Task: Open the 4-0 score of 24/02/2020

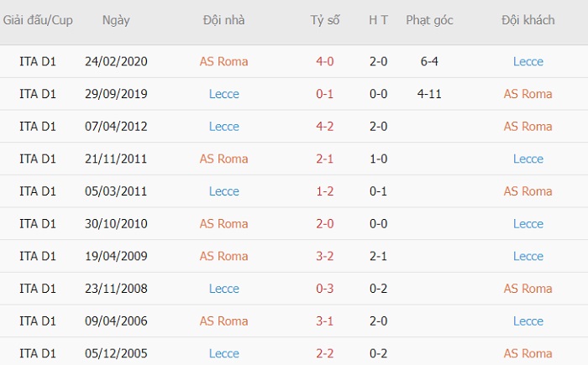Action: (325, 61)
